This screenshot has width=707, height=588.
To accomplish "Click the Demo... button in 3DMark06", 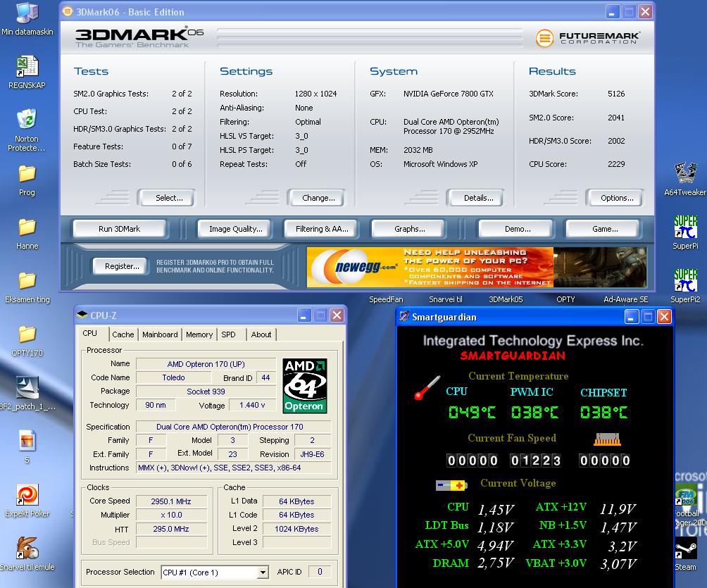I will (517, 229).
